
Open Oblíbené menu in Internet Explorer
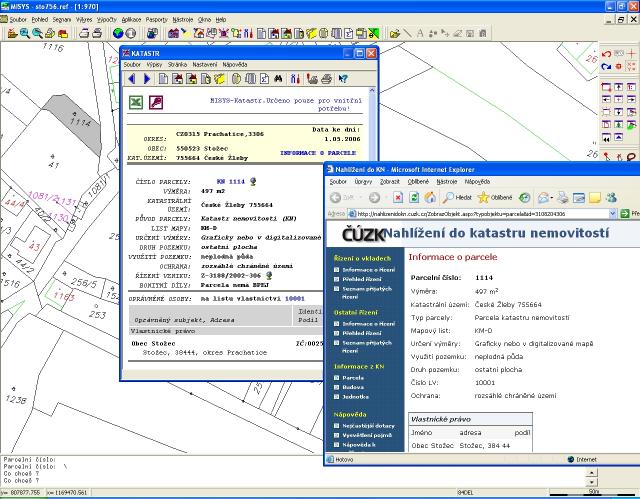[418, 182]
